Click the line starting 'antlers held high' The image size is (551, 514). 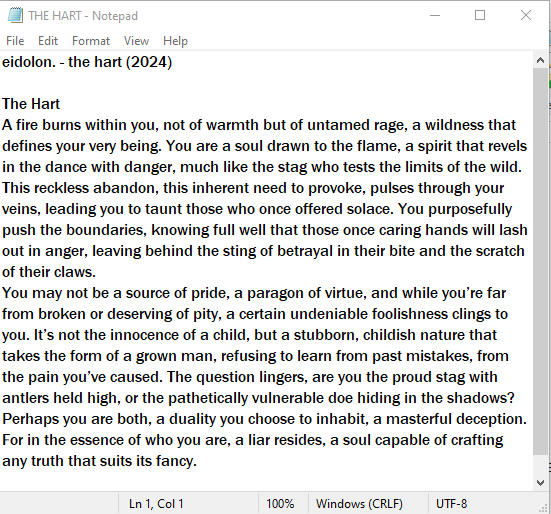click(x=258, y=398)
